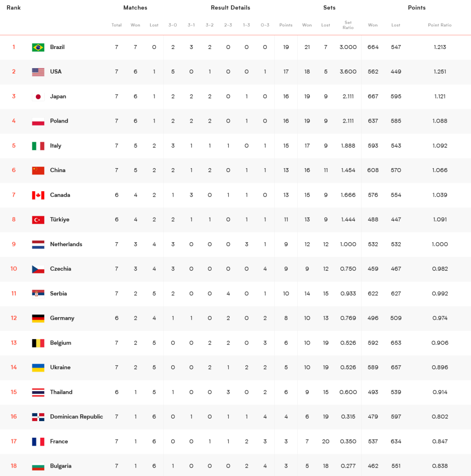Click the Rank column header
471x476 pixels.
[x=14, y=7]
